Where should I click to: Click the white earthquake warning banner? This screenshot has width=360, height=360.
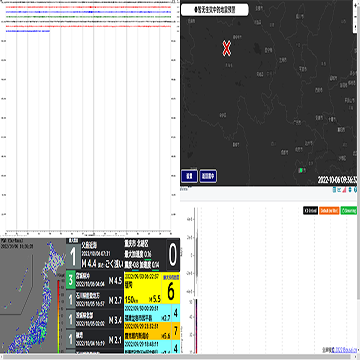point(214,10)
